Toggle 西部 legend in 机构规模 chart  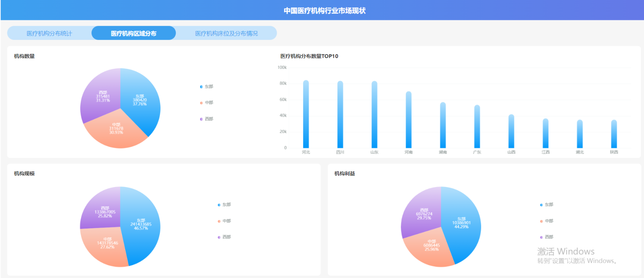(224, 237)
